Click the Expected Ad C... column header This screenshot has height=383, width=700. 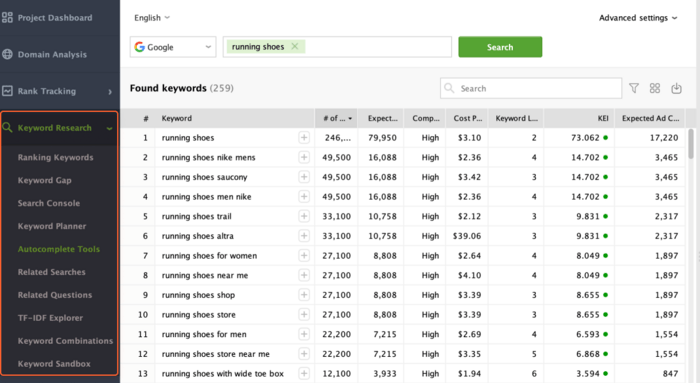[x=650, y=118]
